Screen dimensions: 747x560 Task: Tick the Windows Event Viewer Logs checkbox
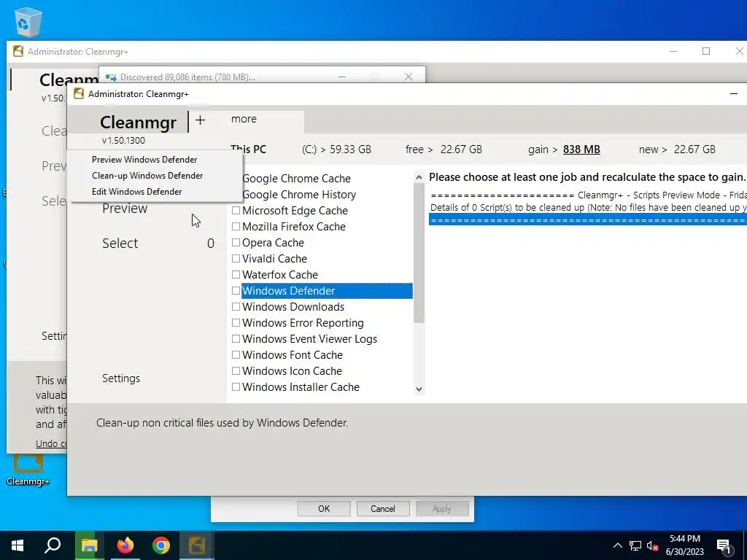[236, 339]
